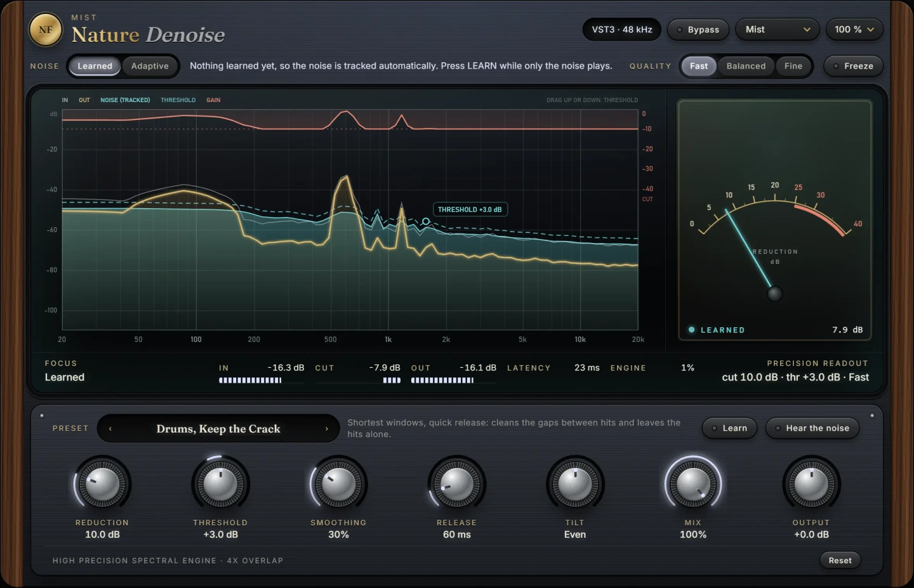This screenshot has width=914, height=588.
Task: Click the Output value +0.0 dB
Action: point(811,535)
